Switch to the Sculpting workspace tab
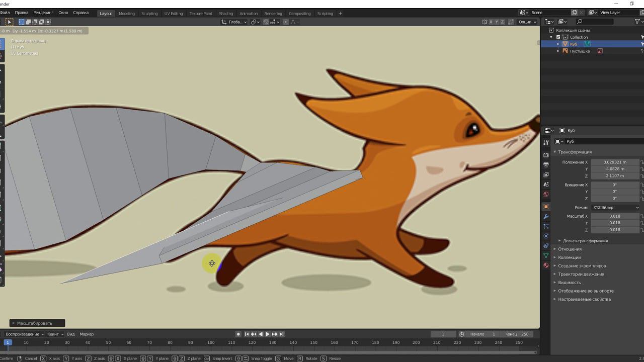This screenshot has width=644, height=362. click(x=149, y=14)
